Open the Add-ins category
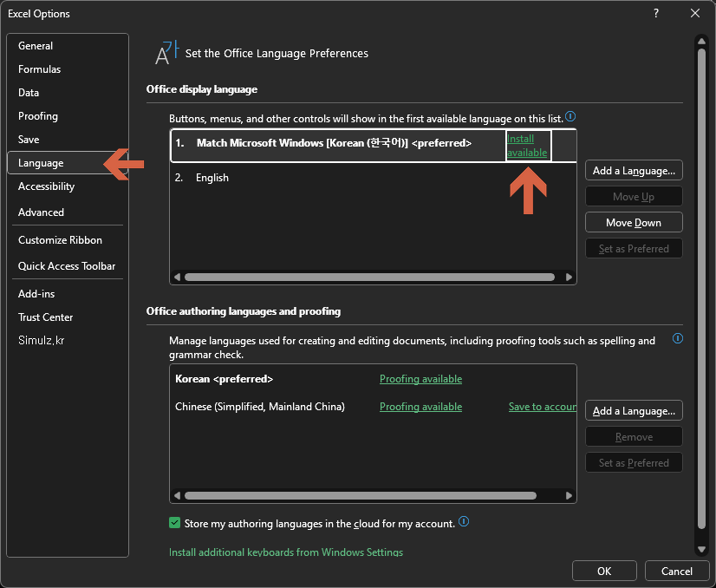 coord(68,294)
